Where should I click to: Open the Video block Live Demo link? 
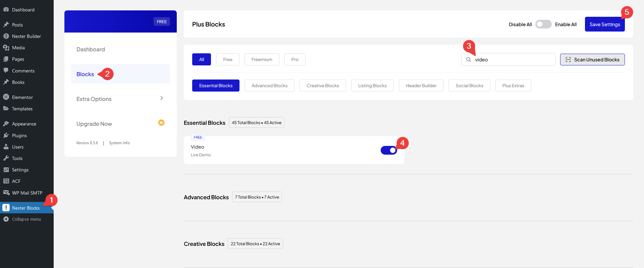click(x=201, y=155)
